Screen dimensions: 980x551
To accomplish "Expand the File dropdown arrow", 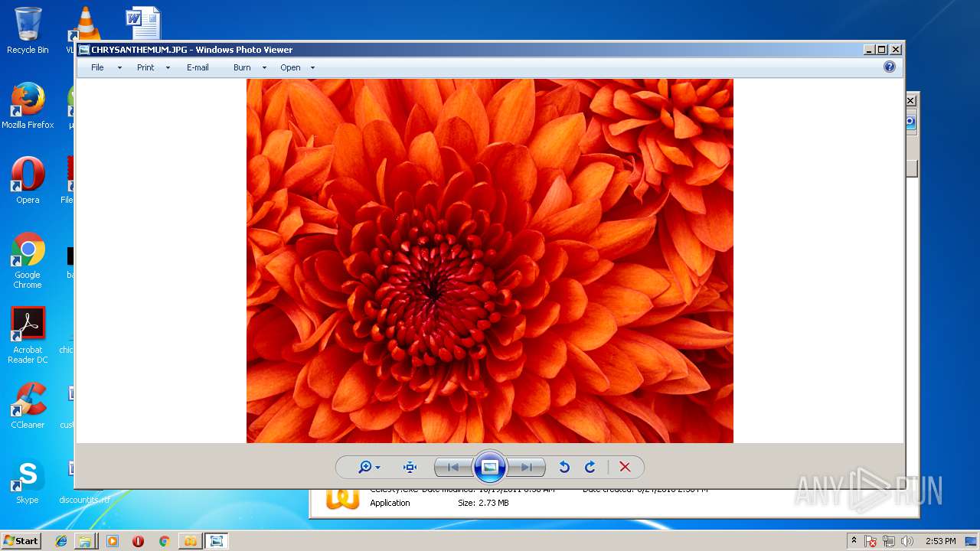I will click(119, 67).
